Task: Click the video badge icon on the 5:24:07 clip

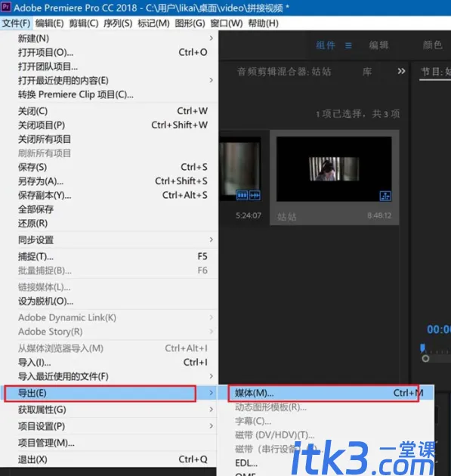Action: click(242, 195)
